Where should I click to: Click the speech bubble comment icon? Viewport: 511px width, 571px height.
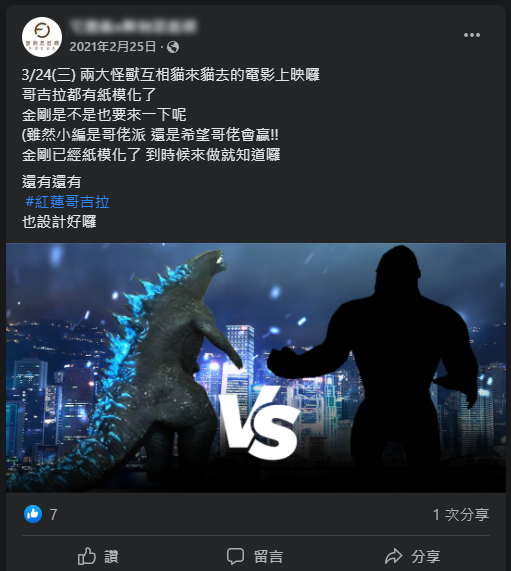[x=235, y=556]
